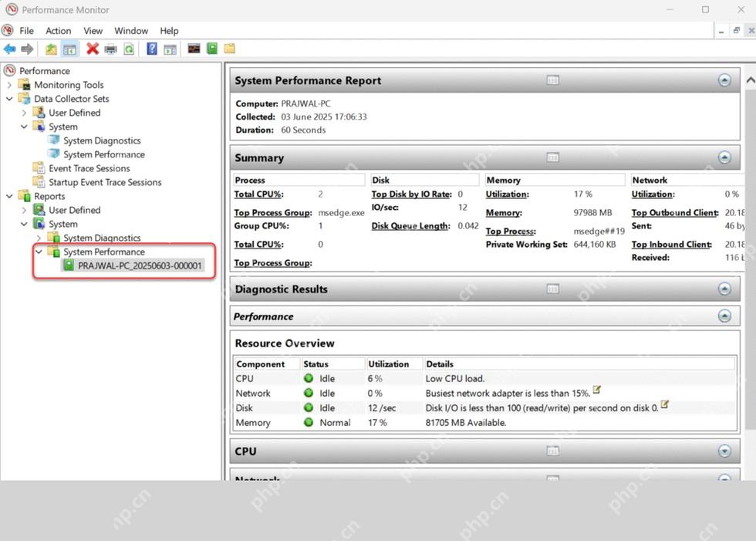Click the report pane vertical scrollbar thumb
The height and width of the screenshot is (541, 756).
tap(750, 260)
